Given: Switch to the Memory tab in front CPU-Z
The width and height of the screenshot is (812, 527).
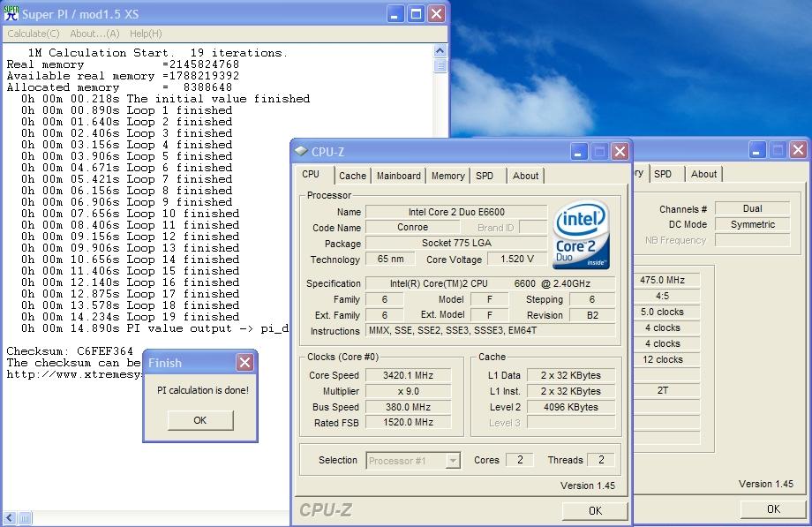Looking at the screenshot, I should tap(448, 176).
